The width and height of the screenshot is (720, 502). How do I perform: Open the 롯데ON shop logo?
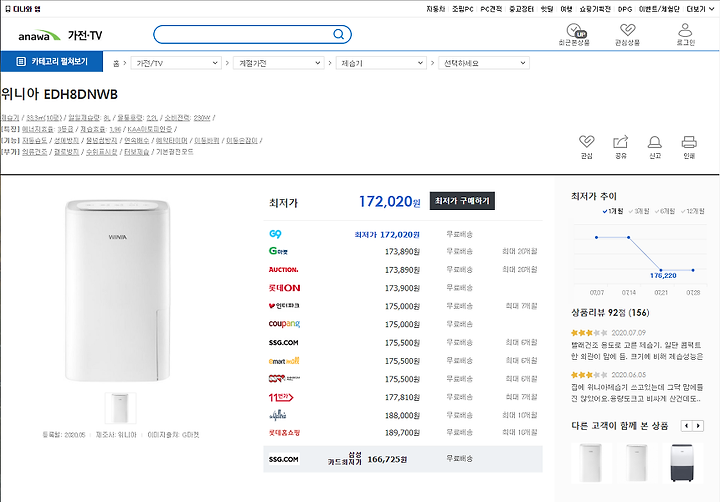(284, 288)
